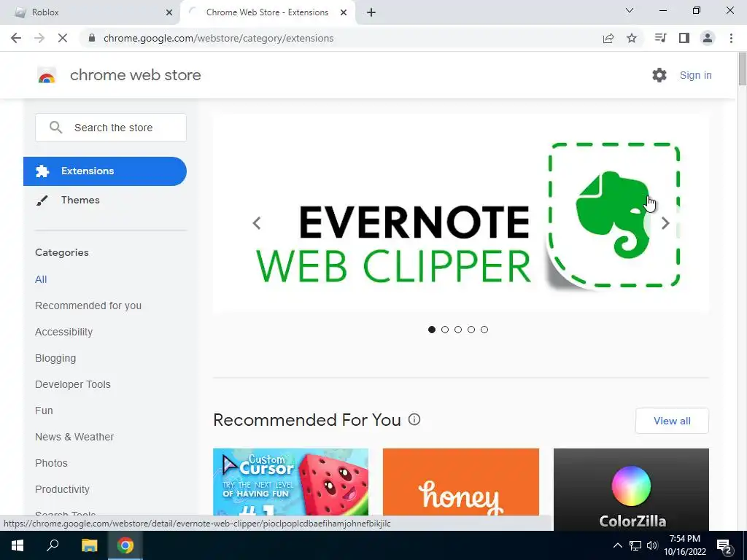Open Windows taskbar search
Image resolution: width=747 pixels, height=560 pixels.
tap(53, 545)
